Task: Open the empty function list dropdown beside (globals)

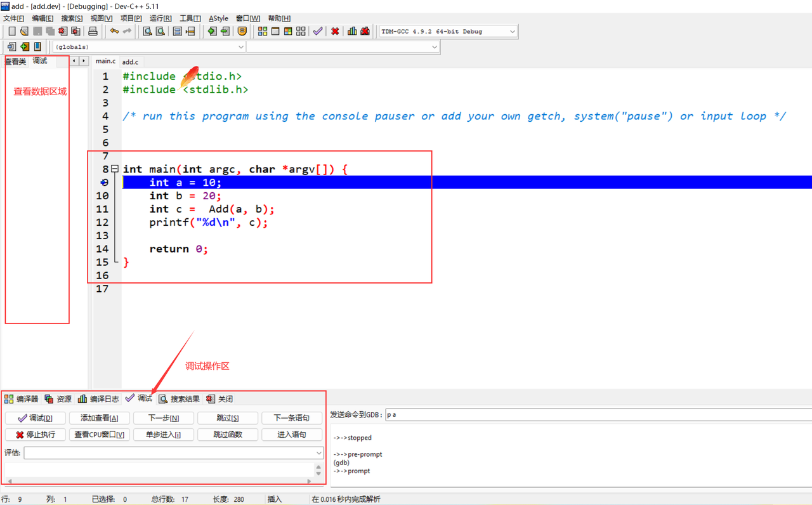Action: tap(343, 47)
